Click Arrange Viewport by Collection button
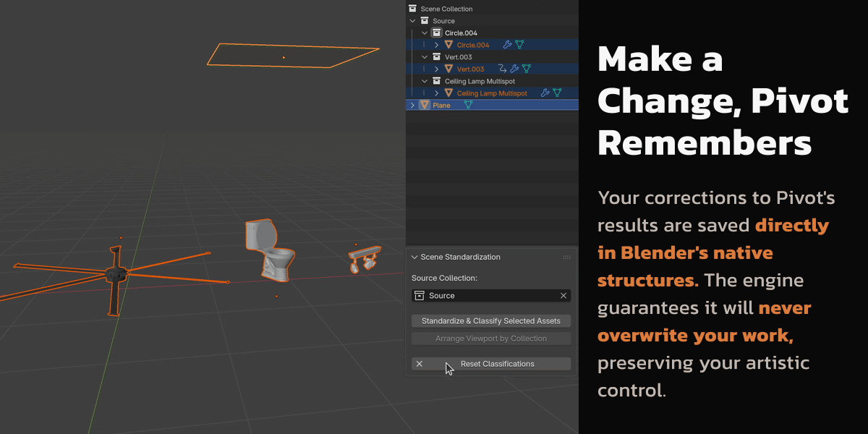The height and width of the screenshot is (434, 868). (491, 339)
